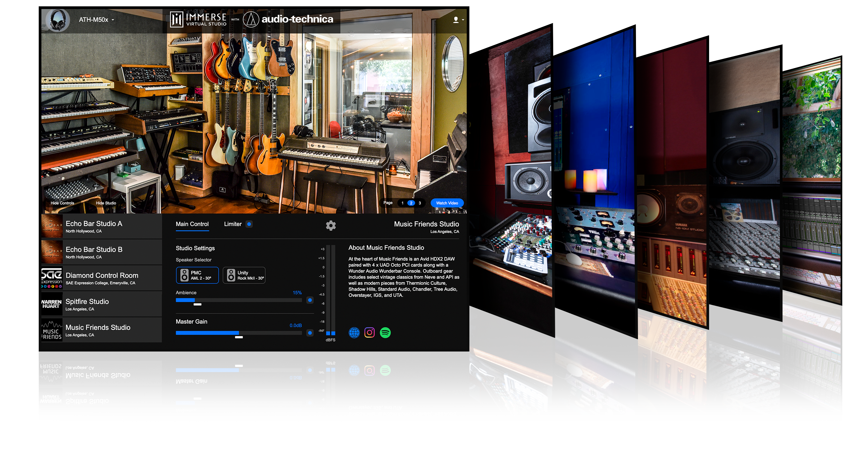The image size is (868, 456).
Task: Select Music Friends Studio in the list
Action: coord(101,330)
